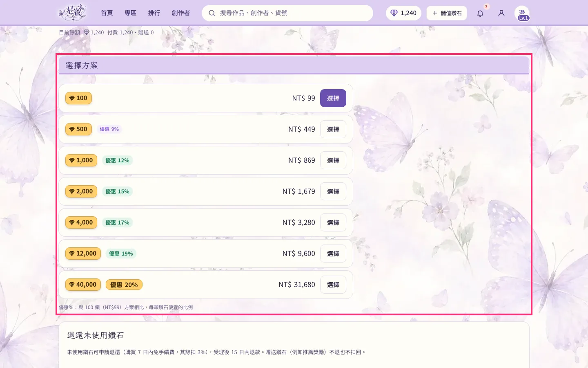Click the 4,000 diamond amount badge
This screenshot has height=368, width=588.
(x=81, y=222)
